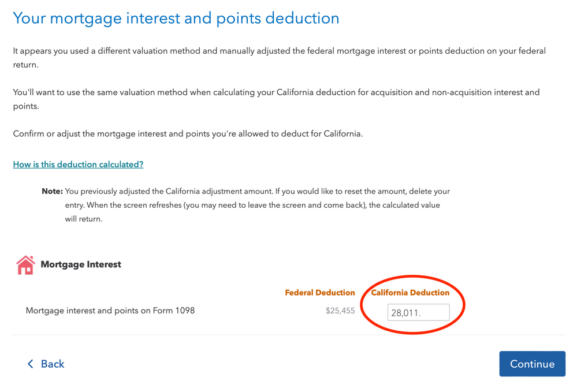577x392 pixels.
Task: Click the Federal Deduction column header
Action: pos(319,293)
